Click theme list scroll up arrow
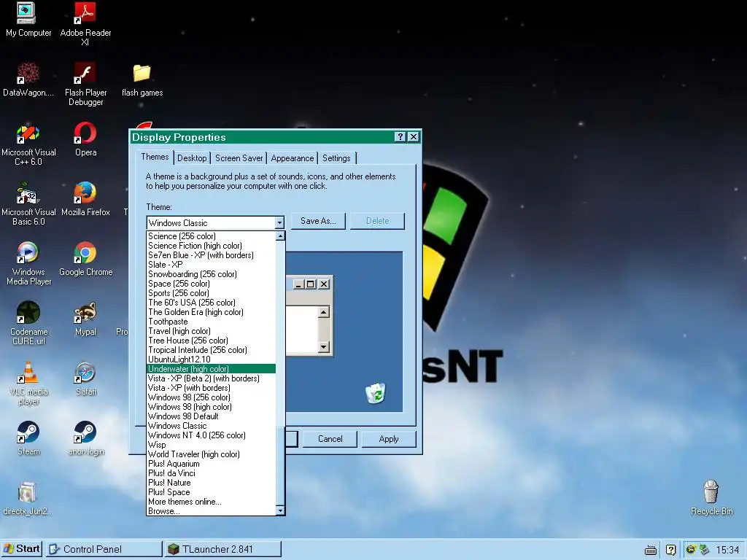Screen dimensions: 747x560 coord(281,236)
